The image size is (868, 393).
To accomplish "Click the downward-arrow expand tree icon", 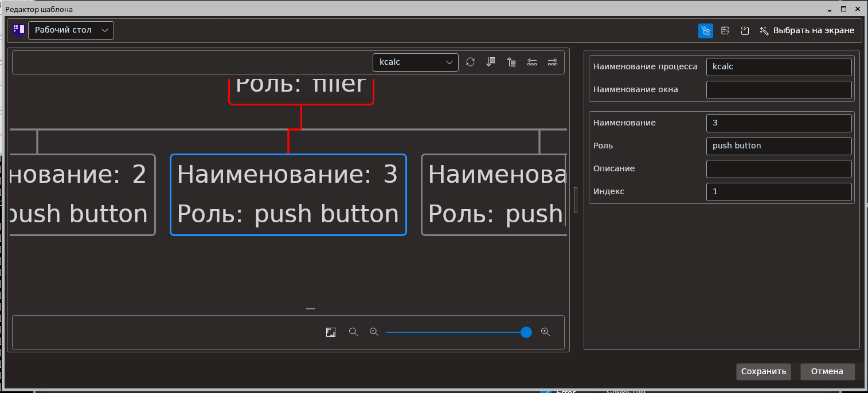I will (x=491, y=62).
